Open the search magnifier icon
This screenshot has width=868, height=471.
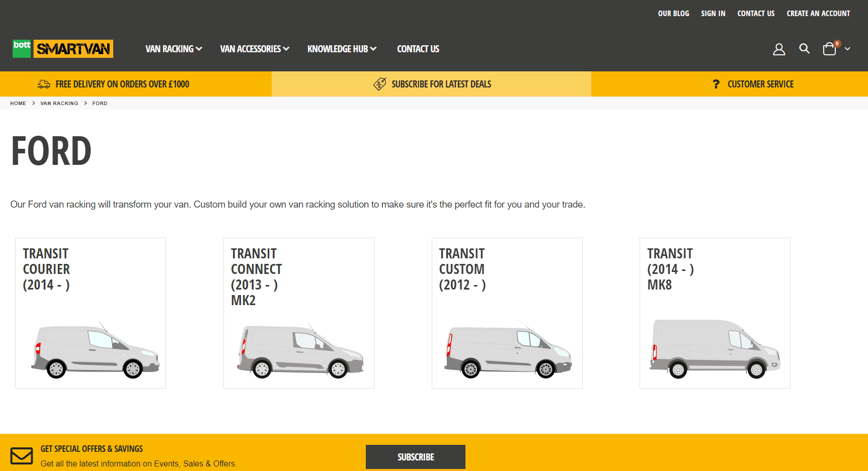point(804,48)
